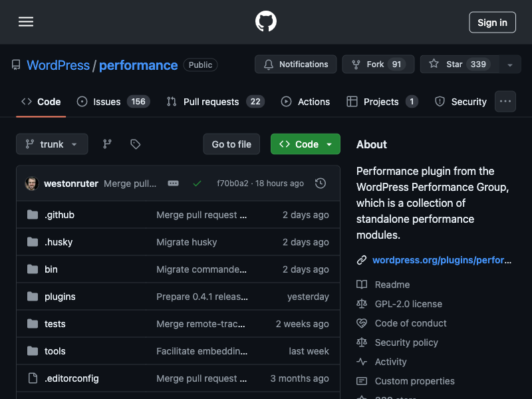Open the Code of conduct

pyautogui.click(x=410, y=323)
